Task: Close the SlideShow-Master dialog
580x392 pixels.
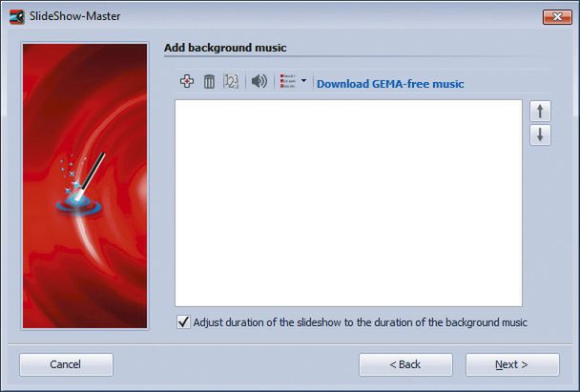Action: (557, 17)
